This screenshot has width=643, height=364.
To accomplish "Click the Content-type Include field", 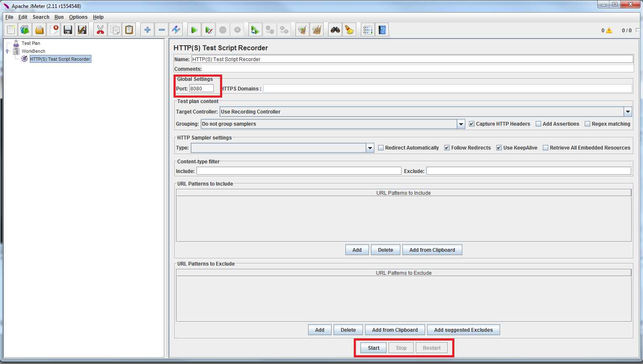I will [299, 171].
